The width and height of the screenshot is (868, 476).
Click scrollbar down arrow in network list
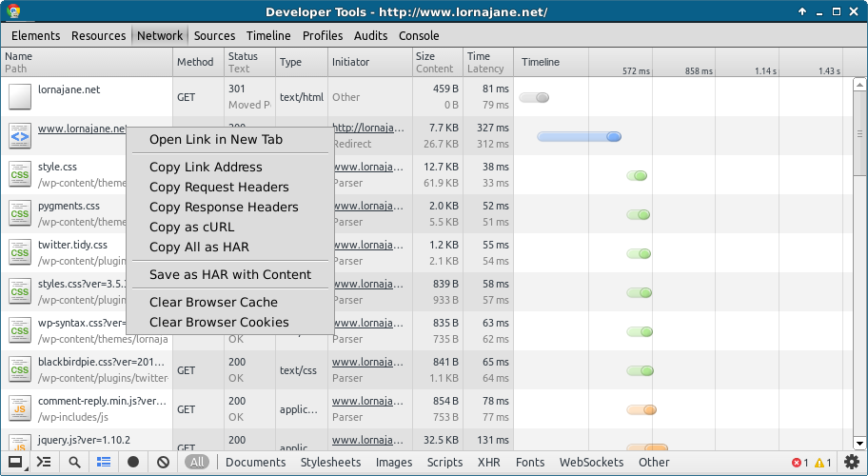859,444
